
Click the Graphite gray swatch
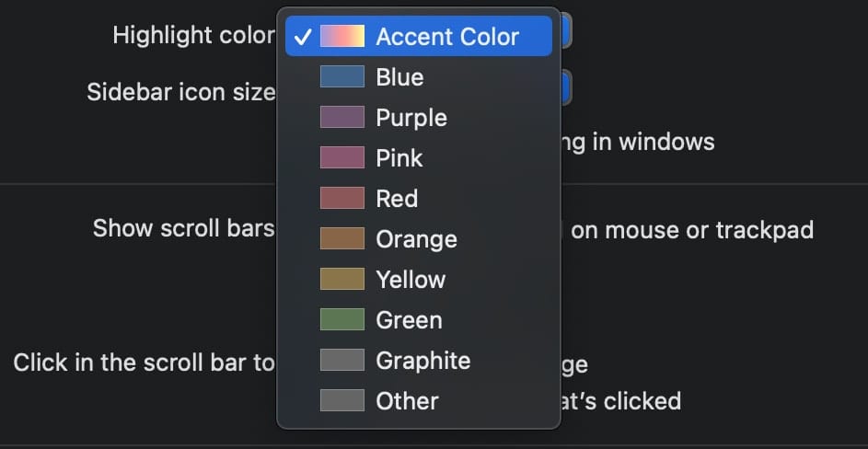pos(342,361)
